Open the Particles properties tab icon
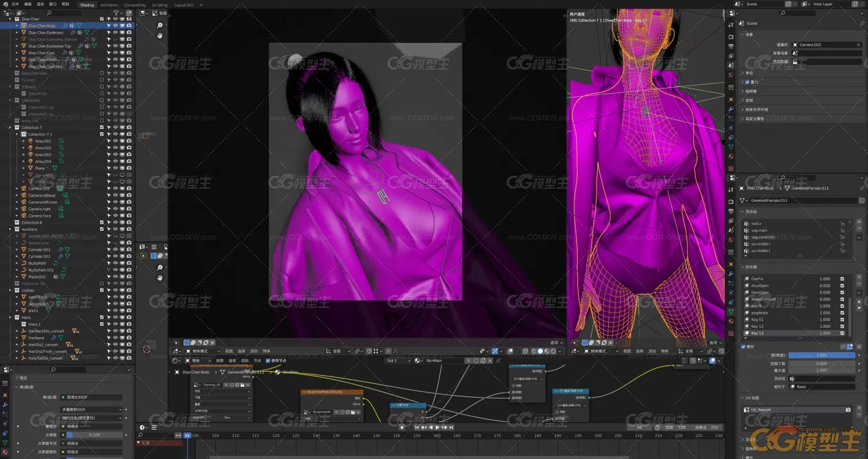Image resolution: width=868 pixels, height=459 pixels. pos(731,119)
